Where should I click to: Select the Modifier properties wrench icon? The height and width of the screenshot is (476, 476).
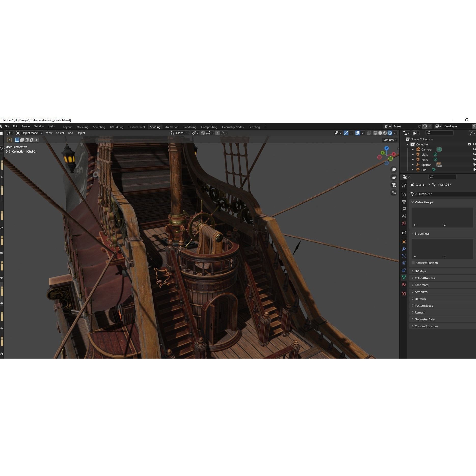click(404, 249)
